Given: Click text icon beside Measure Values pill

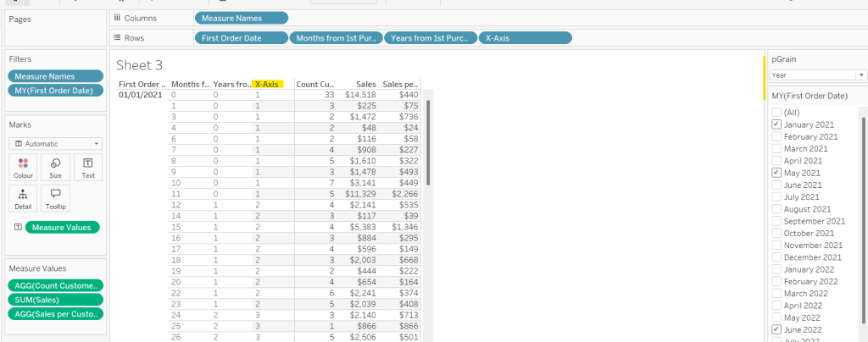Looking at the screenshot, I should (18, 227).
